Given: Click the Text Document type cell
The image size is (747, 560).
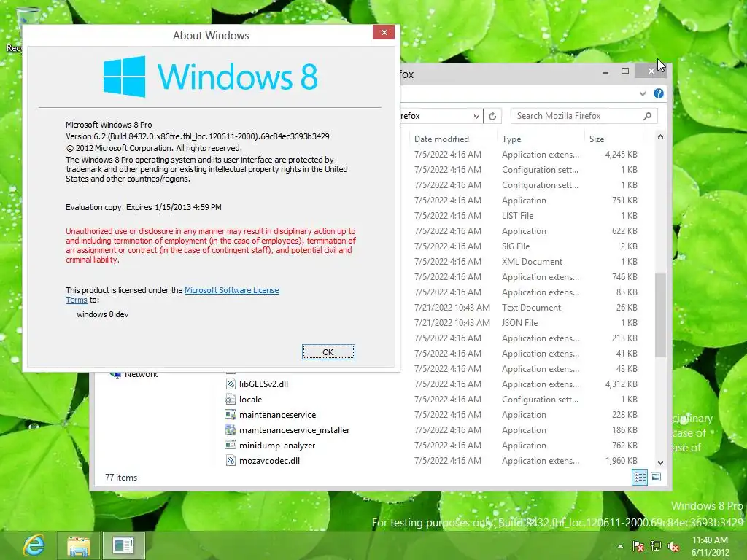Looking at the screenshot, I should coord(531,308).
